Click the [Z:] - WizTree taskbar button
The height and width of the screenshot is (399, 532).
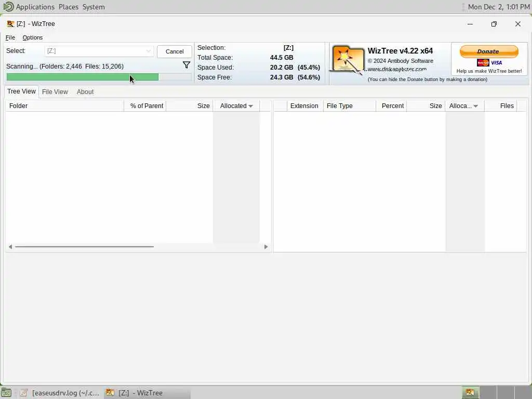pyautogui.click(x=147, y=393)
